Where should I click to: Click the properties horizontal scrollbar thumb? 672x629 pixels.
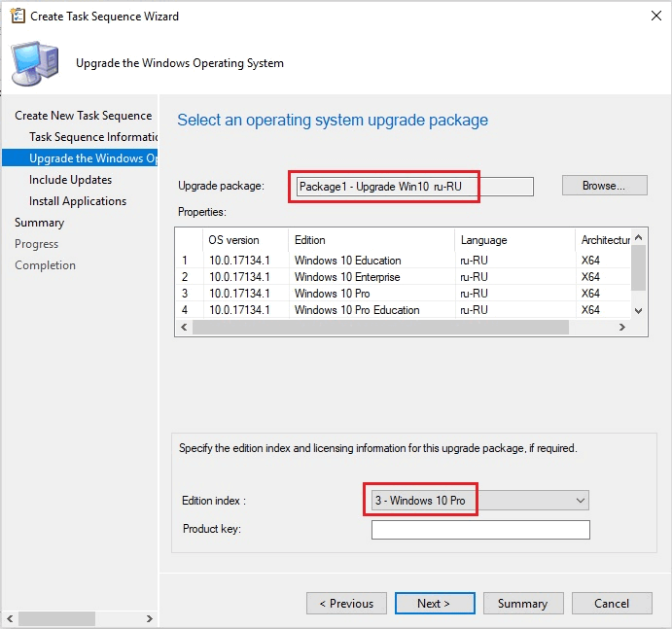point(380,328)
